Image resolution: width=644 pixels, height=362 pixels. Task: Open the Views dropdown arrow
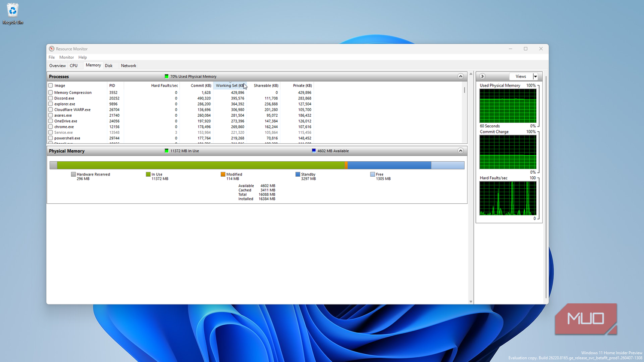tap(535, 76)
